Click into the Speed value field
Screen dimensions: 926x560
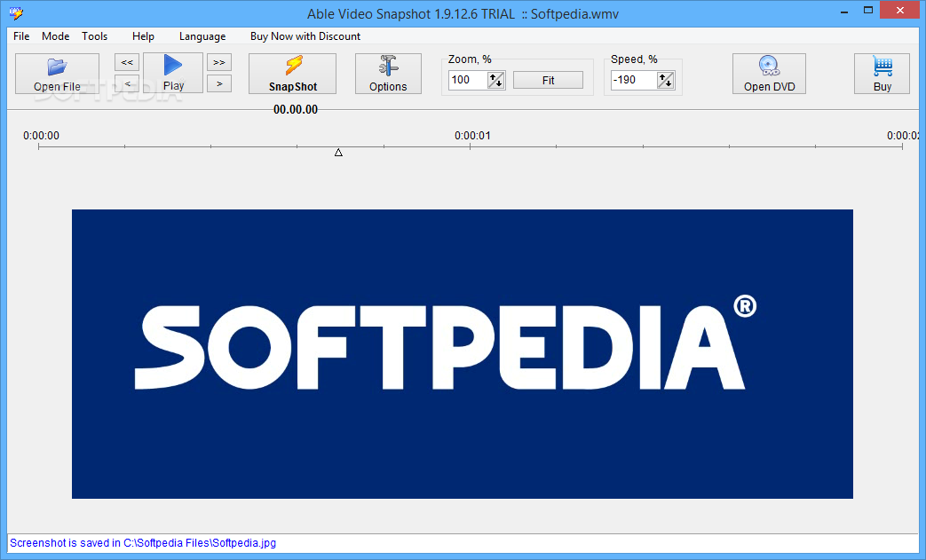pyautogui.click(x=634, y=80)
